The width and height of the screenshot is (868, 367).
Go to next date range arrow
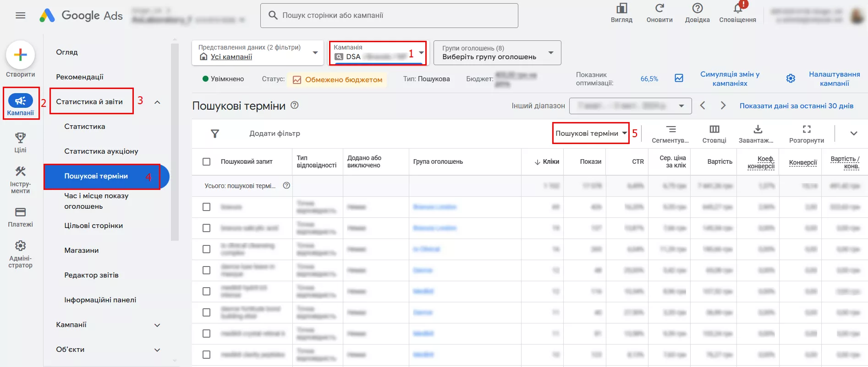click(723, 106)
